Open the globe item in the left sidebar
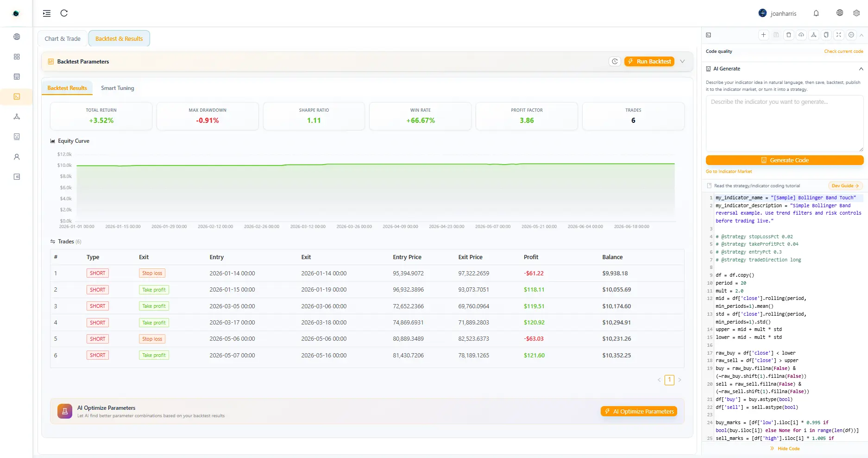The image size is (868, 458). click(x=17, y=37)
